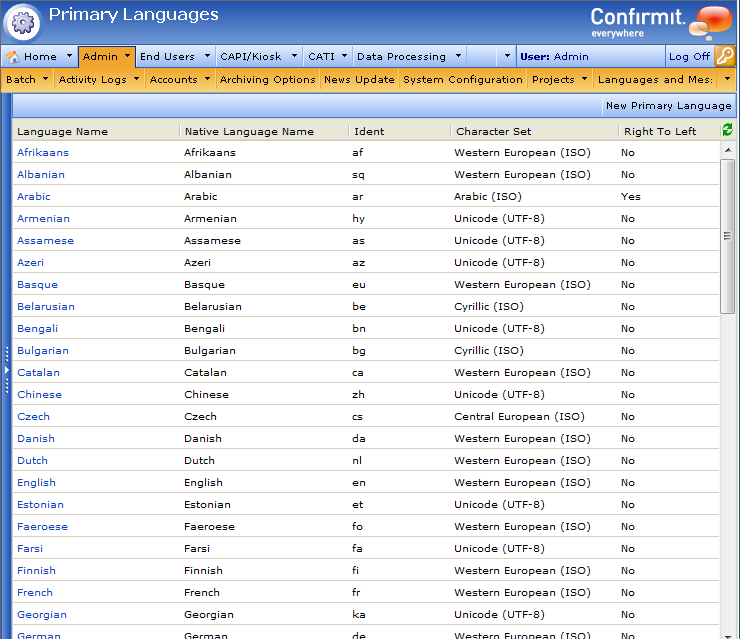Expand the left side panel arrow

tap(7, 370)
